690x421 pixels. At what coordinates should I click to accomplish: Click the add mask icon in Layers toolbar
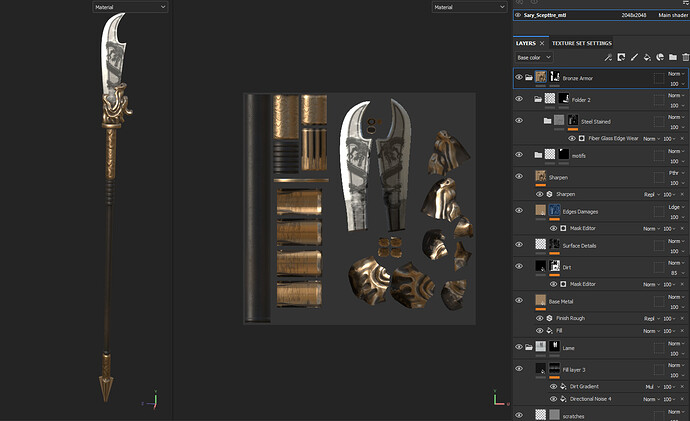pyautogui.click(x=621, y=57)
